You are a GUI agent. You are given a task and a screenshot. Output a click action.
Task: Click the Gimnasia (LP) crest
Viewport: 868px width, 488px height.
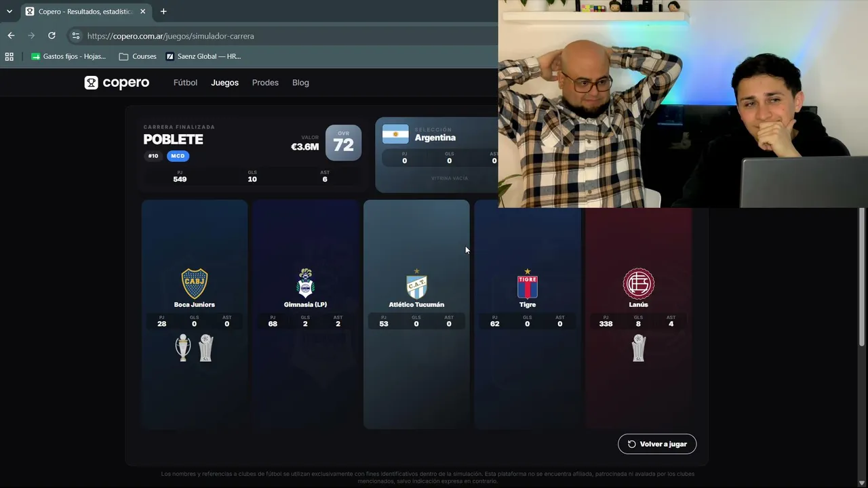[305, 283]
